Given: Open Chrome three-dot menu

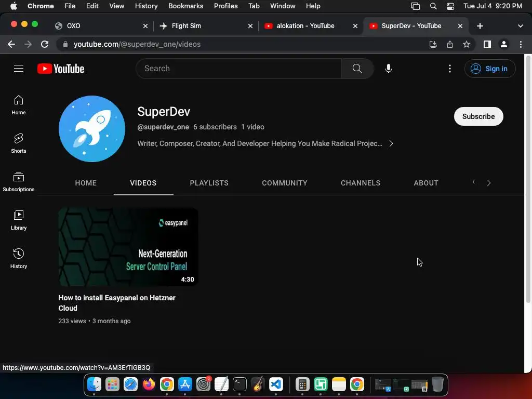Looking at the screenshot, I should (x=521, y=44).
